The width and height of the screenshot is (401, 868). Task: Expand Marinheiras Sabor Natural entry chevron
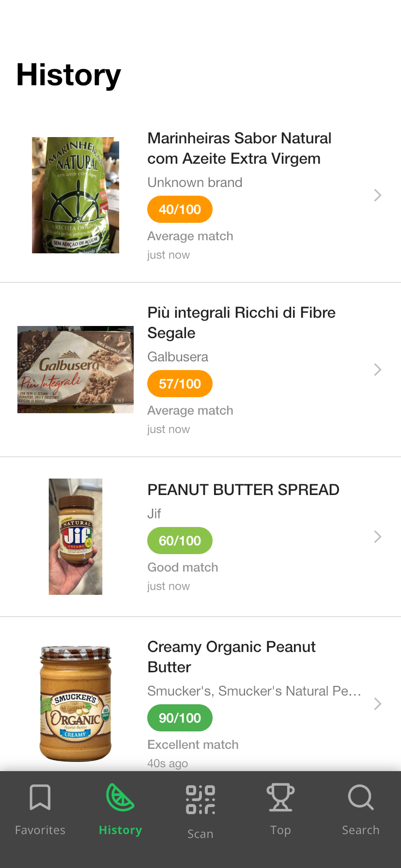coord(378,195)
